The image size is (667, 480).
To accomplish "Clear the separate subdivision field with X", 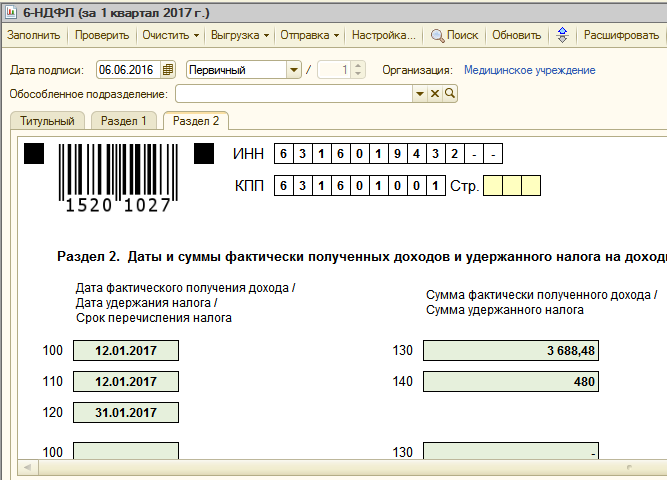I will pos(435,93).
